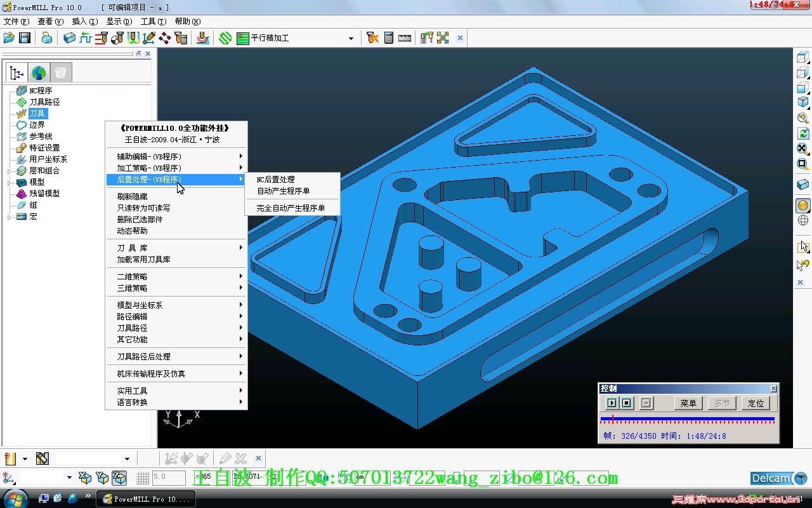Click stop button in control panel
This screenshot has height=508, width=812.
click(627, 403)
